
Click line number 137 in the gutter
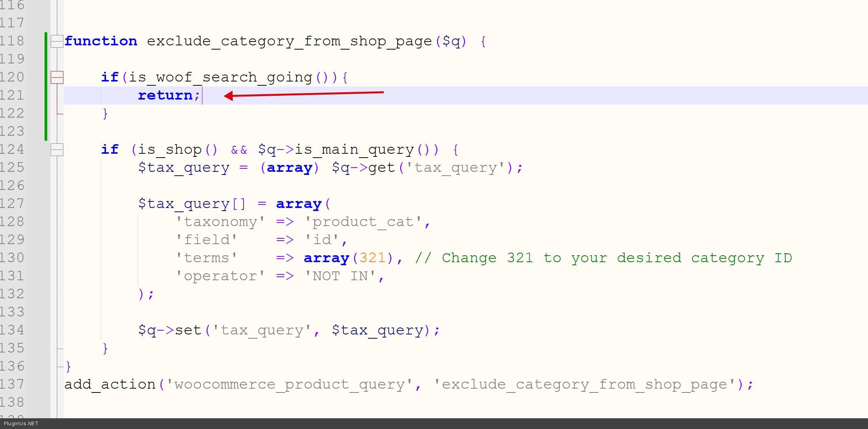tap(12, 384)
